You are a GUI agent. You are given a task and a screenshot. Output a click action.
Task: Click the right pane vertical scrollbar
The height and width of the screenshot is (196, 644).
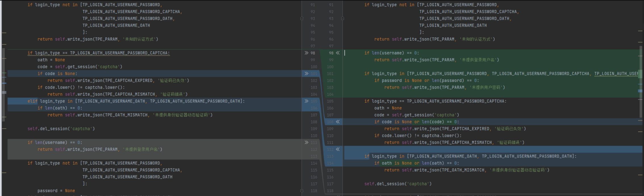pyautogui.click(x=641, y=81)
